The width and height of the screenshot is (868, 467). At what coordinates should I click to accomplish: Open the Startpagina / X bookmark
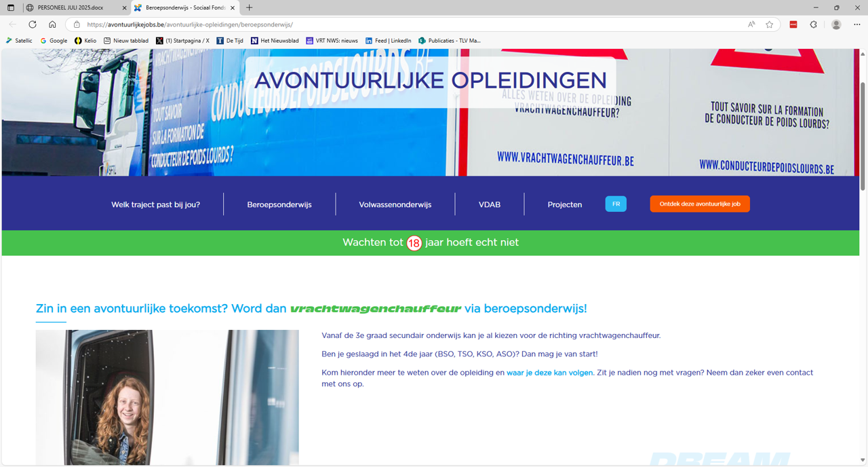(182, 41)
